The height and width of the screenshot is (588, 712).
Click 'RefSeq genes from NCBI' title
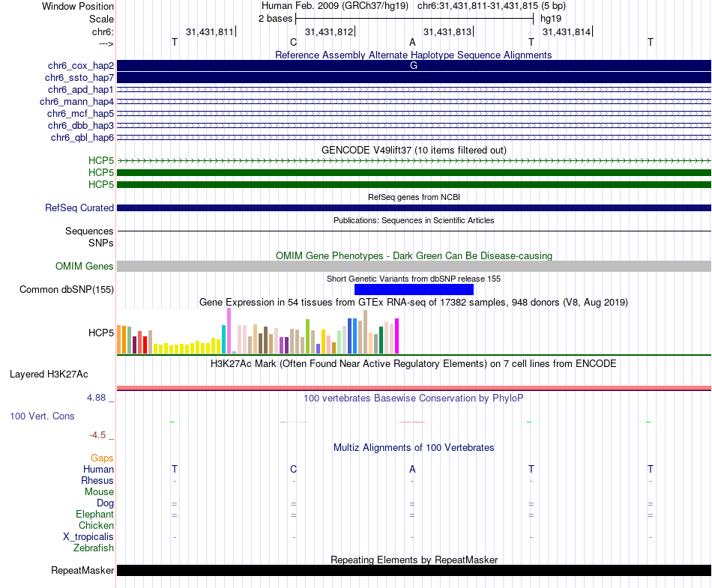click(x=414, y=197)
